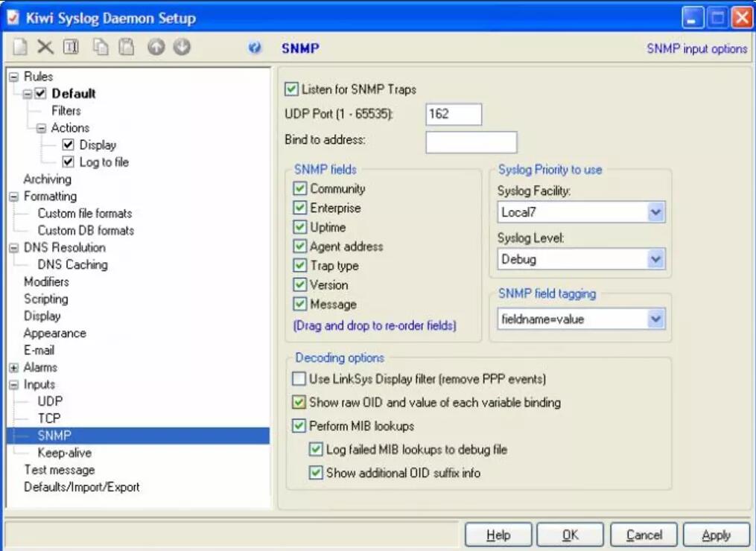Select Archiving in the tree
The height and width of the screenshot is (551, 756).
[x=47, y=179]
